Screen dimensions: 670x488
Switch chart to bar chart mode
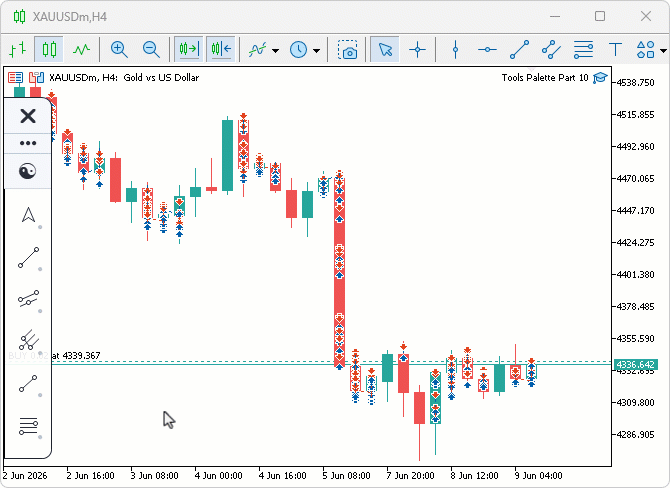18,50
